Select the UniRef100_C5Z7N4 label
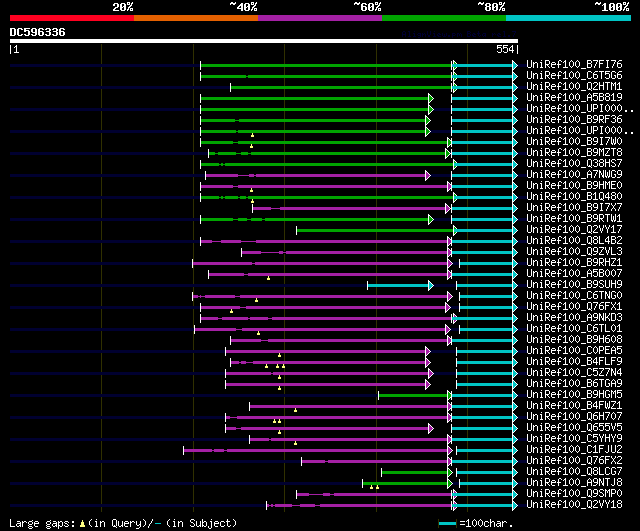Viewport: 640px width, 531px height. pyautogui.click(x=574, y=373)
